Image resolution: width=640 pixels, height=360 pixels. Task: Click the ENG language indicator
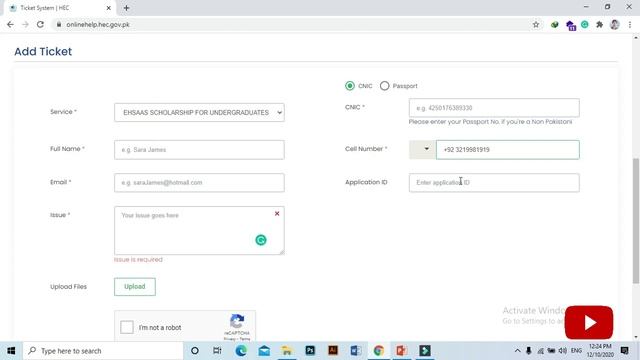point(576,351)
